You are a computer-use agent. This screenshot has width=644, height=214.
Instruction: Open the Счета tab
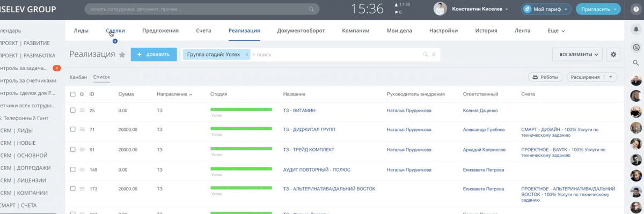pos(203,31)
